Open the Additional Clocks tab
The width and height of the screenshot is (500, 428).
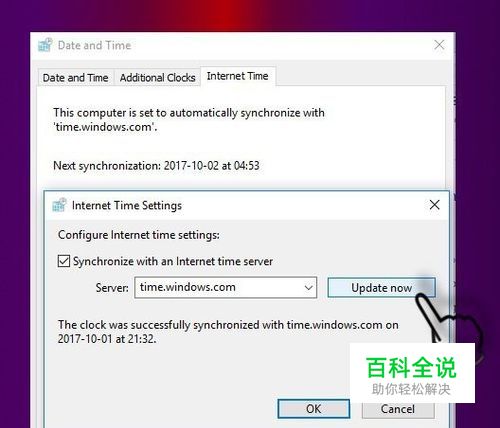coord(157,78)
